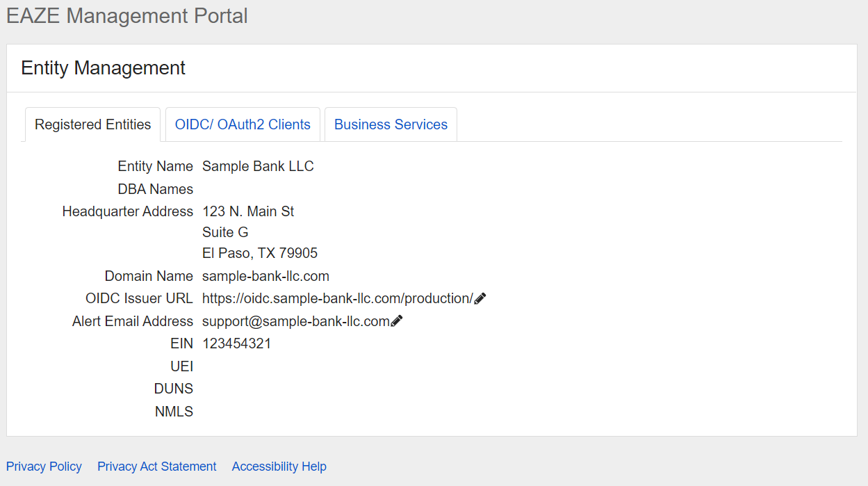
Task: Click the Sample Bank LLC entity name
Action: click(258, 167)
